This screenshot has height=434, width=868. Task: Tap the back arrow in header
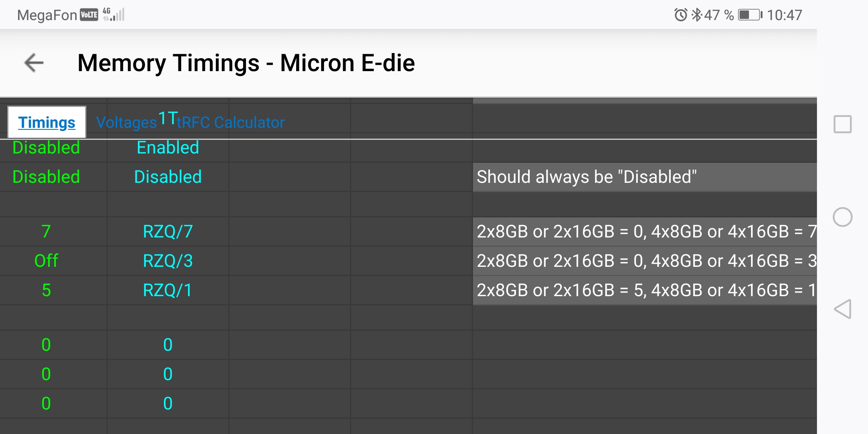pos(34,63)
